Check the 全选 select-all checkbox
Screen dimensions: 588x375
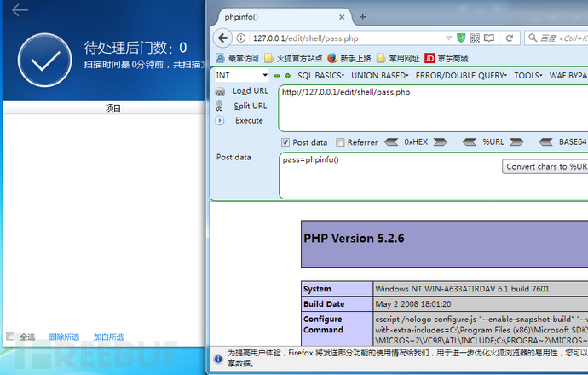10,336
